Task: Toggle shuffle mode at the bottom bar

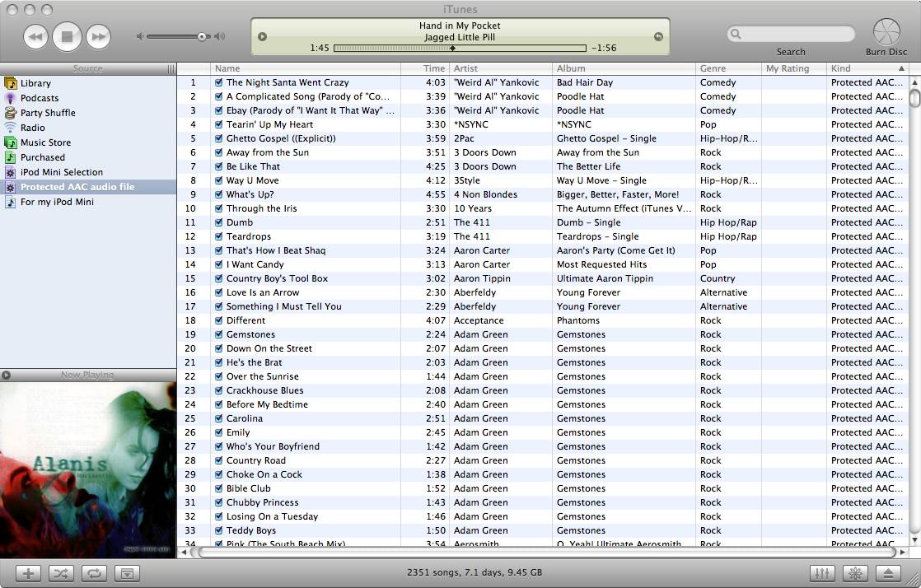Action: (61, 573)
